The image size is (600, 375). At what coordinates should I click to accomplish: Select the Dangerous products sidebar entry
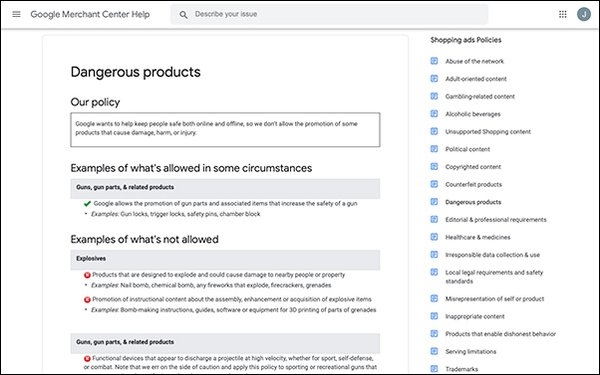[473, 202]
